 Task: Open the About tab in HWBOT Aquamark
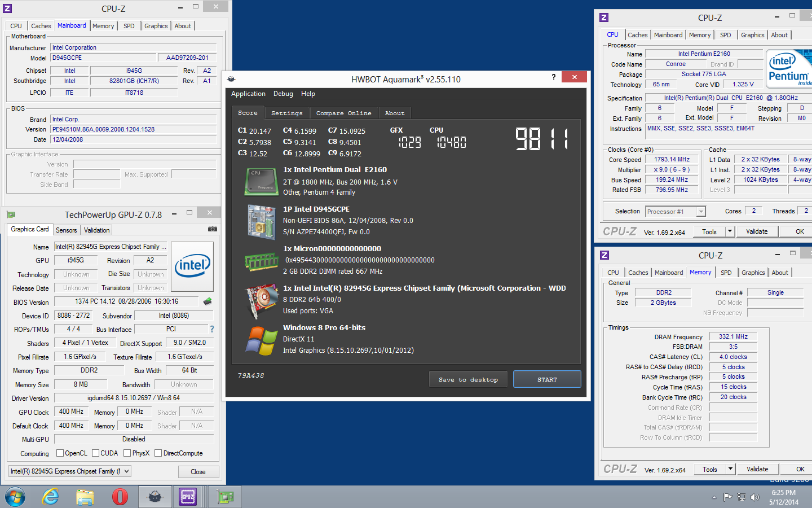coord(395,113)
